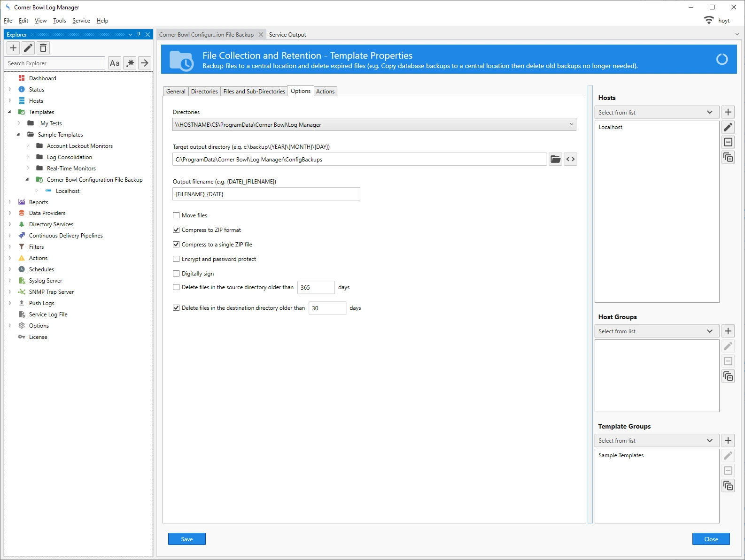The image size is (745, 560).
Task: Click the search go arrow button
Action: coord(145,63)
